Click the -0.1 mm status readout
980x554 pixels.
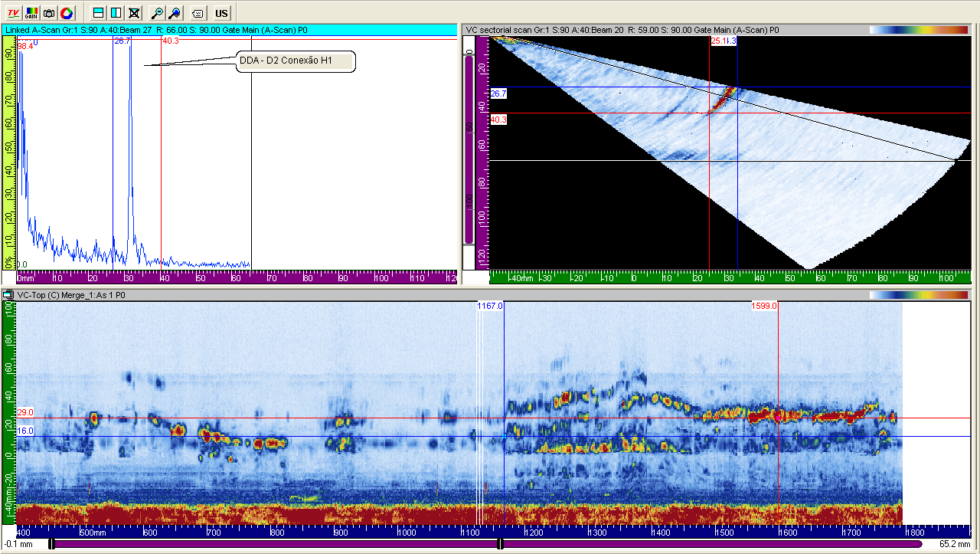pyautogui.click(x=17, y=544)
